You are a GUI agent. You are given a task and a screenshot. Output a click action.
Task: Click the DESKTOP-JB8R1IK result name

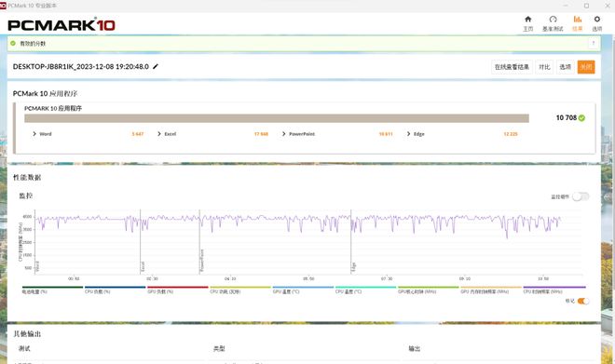81,67
